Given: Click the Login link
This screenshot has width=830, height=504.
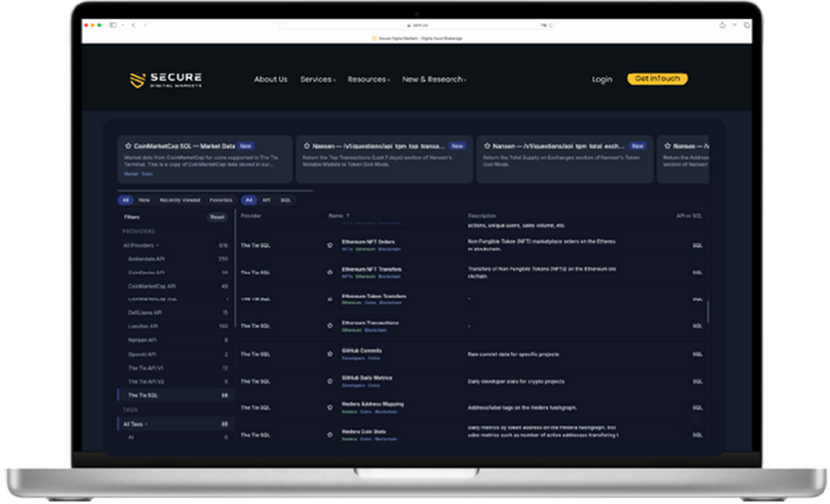Looking at the screenshot, I should [602, 80].
